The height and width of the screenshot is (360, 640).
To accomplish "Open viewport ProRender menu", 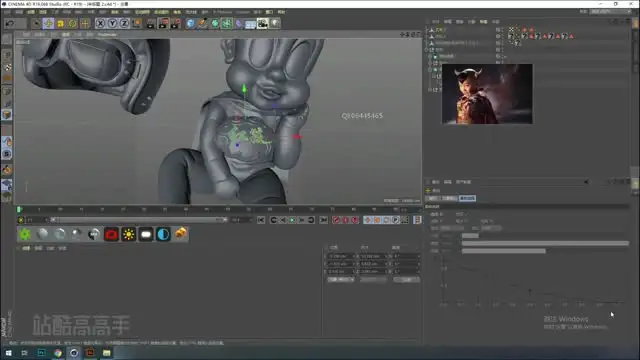I will pyautogui.click(x=107, y=35).
